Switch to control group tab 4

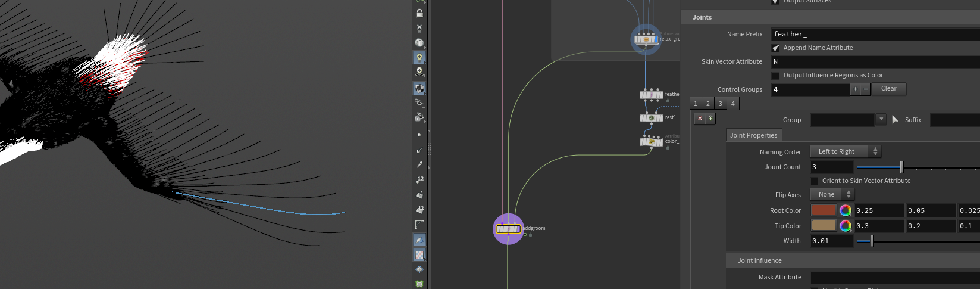point(733,104)
